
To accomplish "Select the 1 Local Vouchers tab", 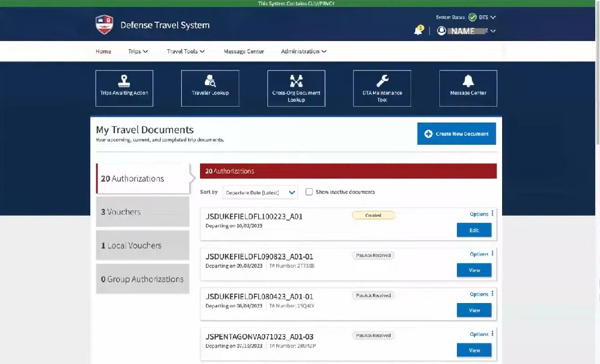I will pyautogui.click(x=143, y=246).
